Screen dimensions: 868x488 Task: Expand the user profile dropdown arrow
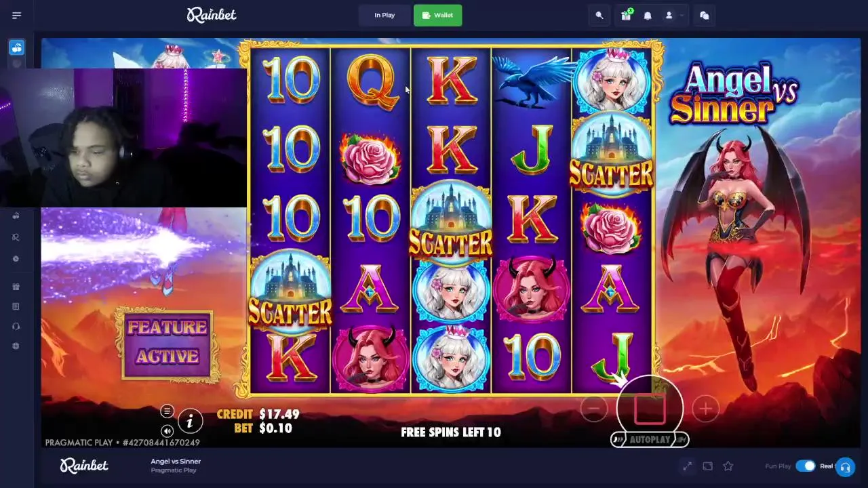point(682,15)
